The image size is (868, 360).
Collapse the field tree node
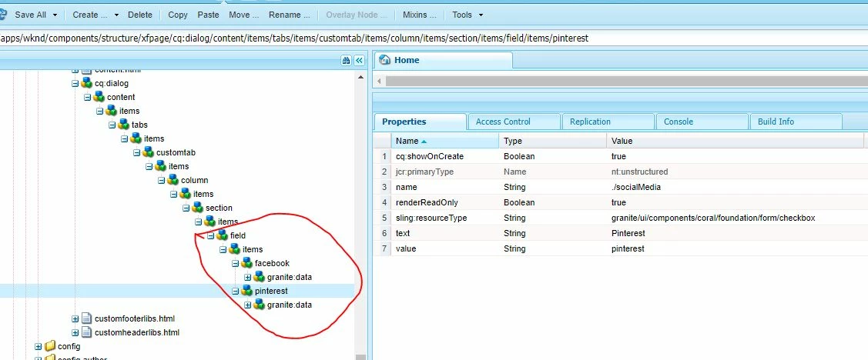point(210,235)
